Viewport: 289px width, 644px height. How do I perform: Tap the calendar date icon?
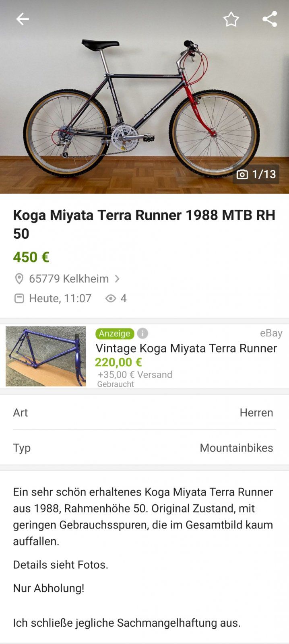(19, 298)
